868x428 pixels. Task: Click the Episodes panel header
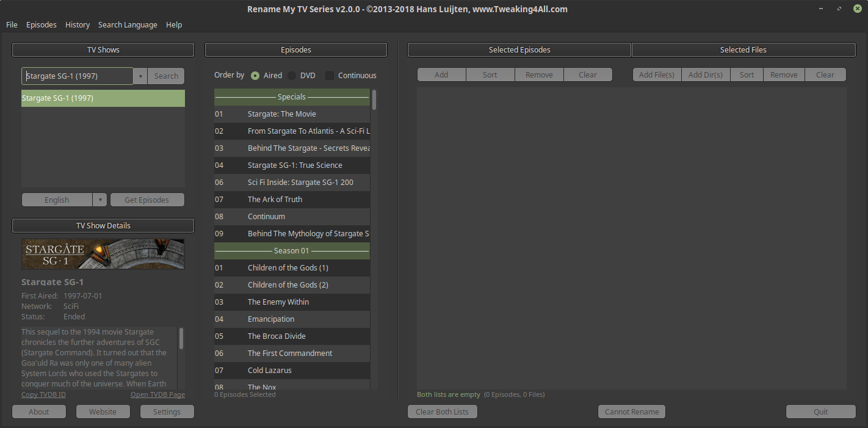296,49
